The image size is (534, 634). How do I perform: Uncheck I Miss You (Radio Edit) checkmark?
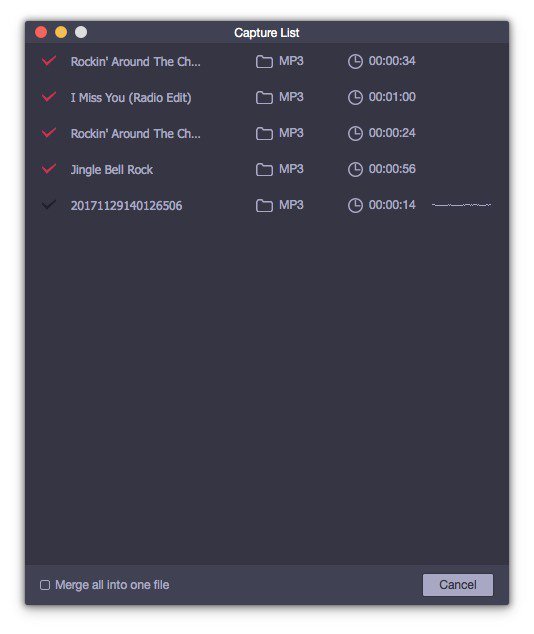pos(49,97)
